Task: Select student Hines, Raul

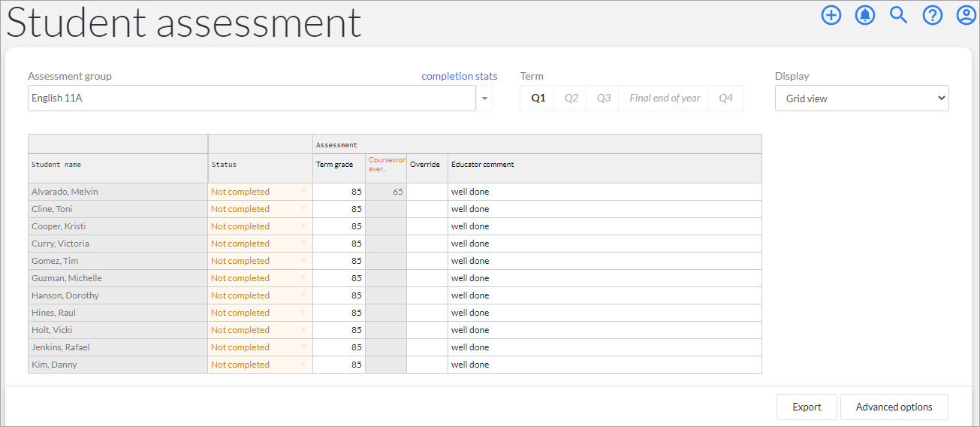Action: 118,313
